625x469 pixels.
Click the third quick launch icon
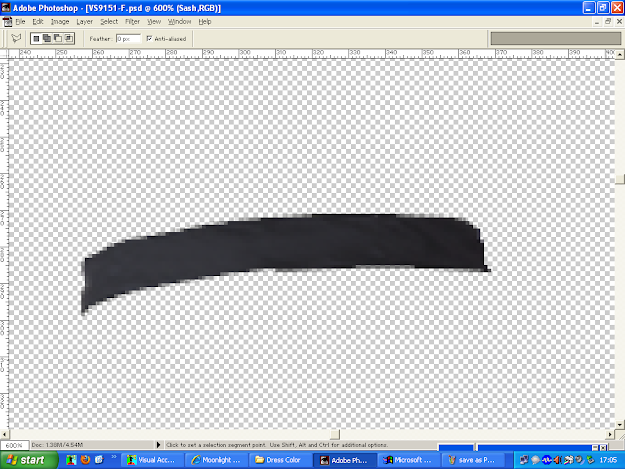99,460
